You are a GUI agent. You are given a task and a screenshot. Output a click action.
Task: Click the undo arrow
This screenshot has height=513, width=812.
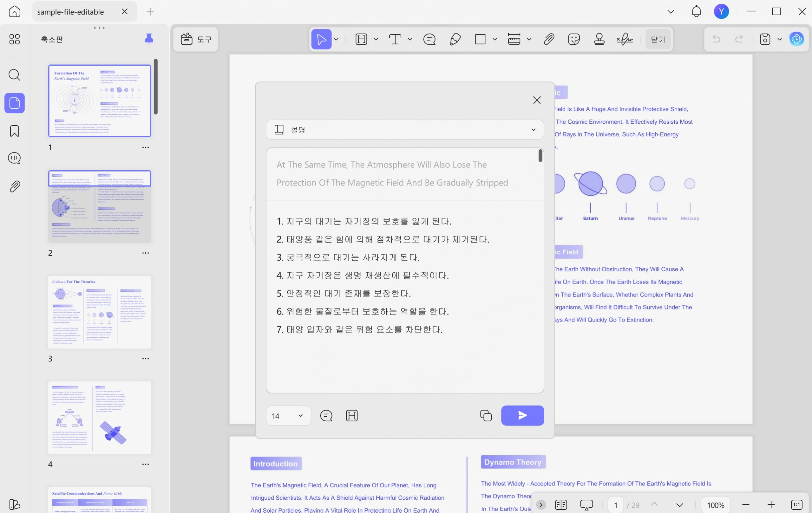tap(717, 39)
